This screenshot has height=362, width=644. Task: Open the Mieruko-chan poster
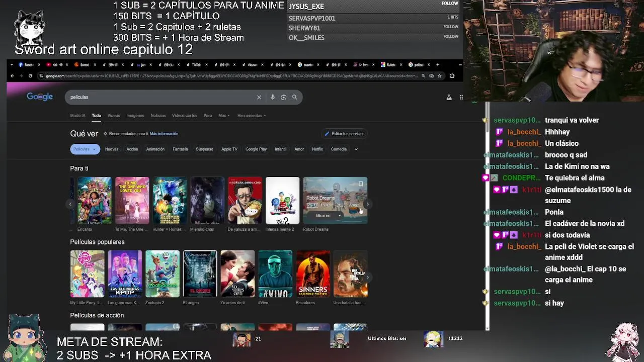click(207, 200)
